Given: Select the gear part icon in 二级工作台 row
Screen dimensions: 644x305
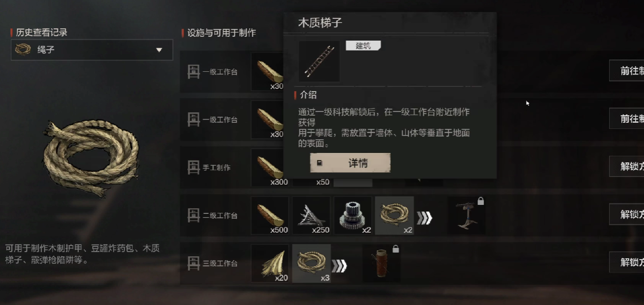Looking at the screenshot, I should click(353, 215).
